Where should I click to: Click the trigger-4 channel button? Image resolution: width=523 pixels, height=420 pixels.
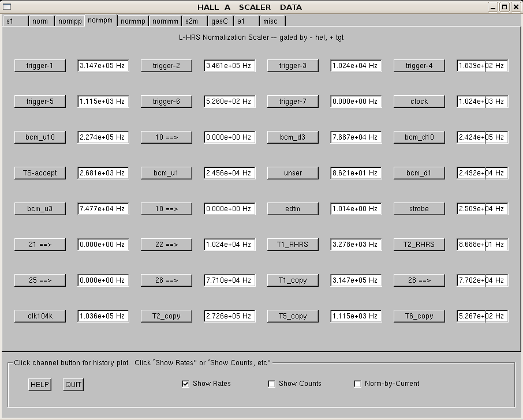coord(419,66)
